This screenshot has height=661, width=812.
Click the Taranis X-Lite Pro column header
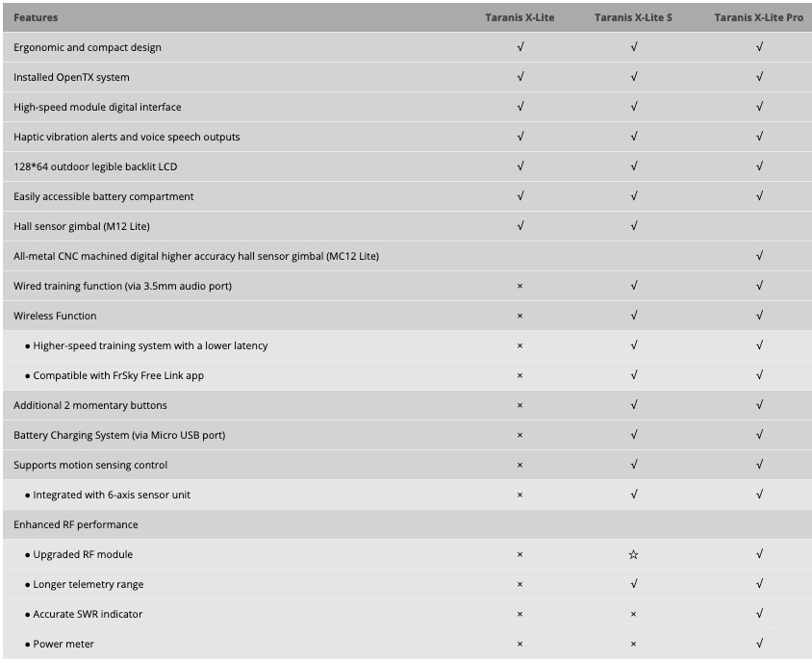pos(758,17)
